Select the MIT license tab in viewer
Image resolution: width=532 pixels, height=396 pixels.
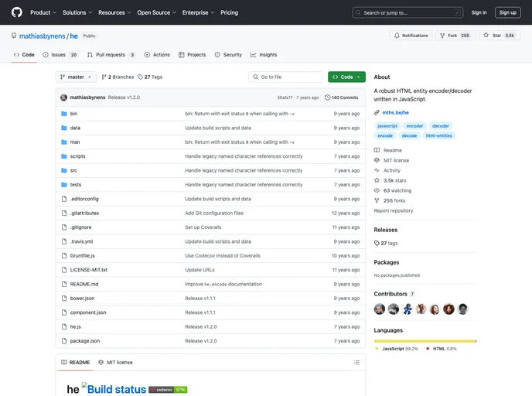pyautogui.click(x=115, y=363)
